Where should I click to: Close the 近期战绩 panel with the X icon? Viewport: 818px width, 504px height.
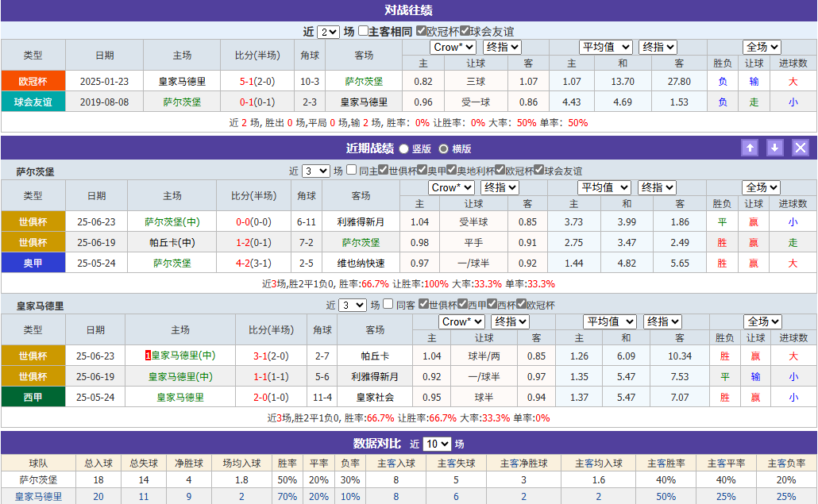pos(801,148)
